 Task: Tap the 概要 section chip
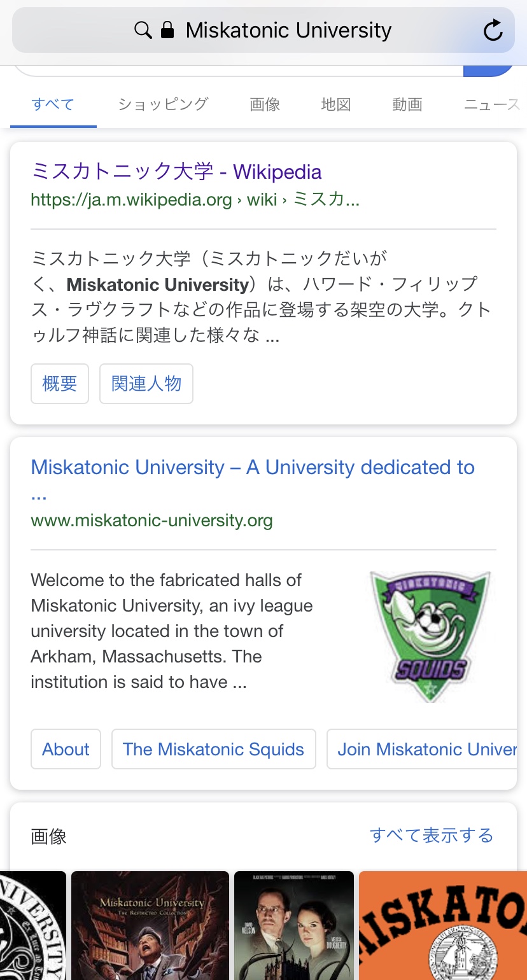[60, 384]
